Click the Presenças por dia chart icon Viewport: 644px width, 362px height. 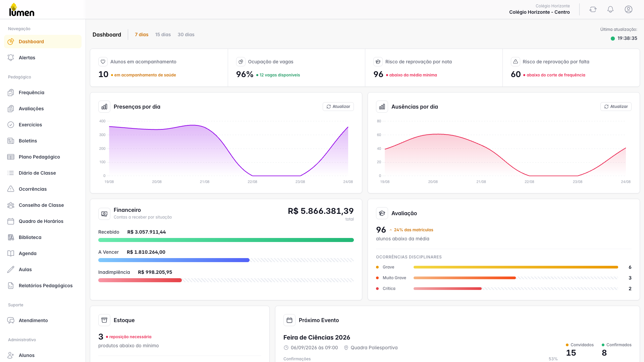104,107
